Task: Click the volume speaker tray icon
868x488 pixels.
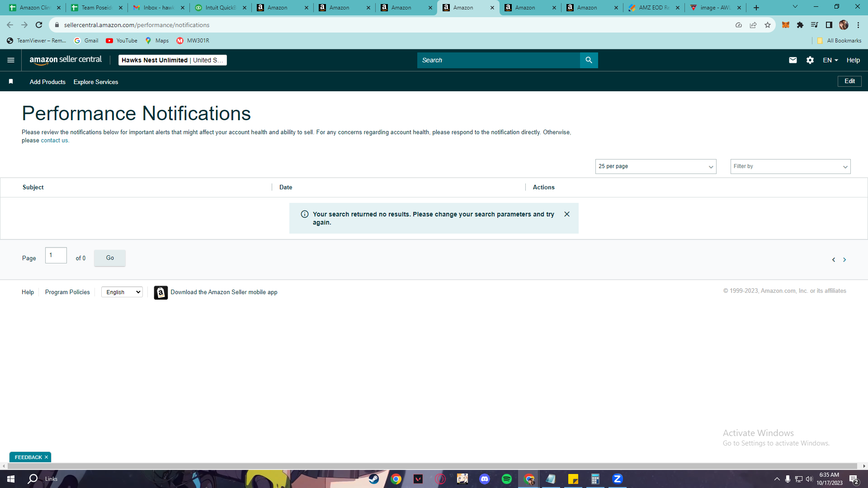Action: (x=809, y=479)
